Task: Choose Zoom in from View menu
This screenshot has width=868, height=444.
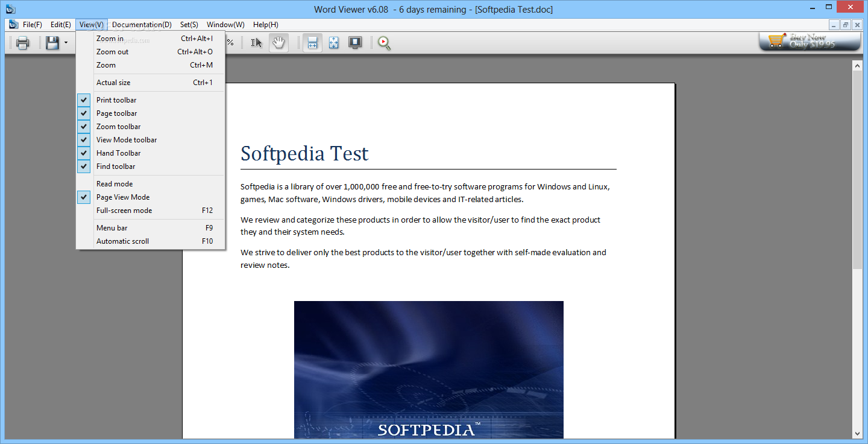Action: [151, 39]
